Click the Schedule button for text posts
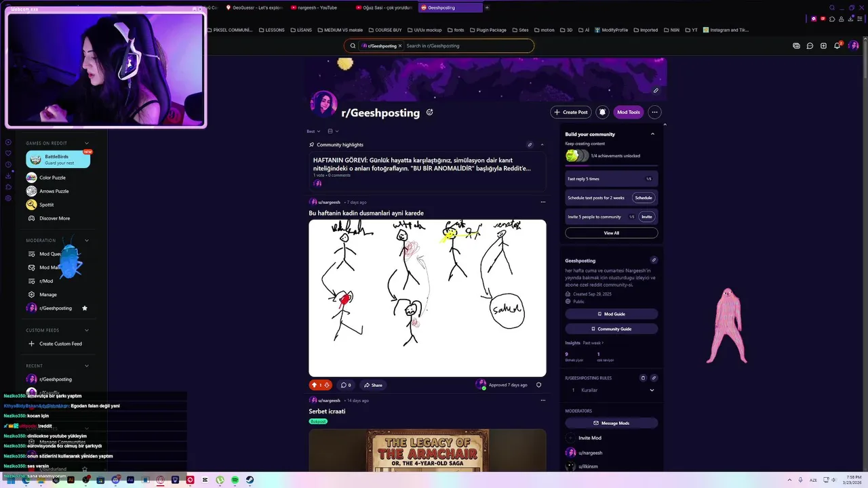The height and width of the screenshot is (488, 868). pyautogui.click(x=644, y=198)
